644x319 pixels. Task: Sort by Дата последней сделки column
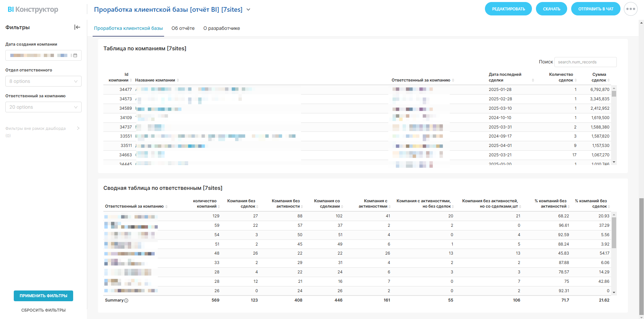533,80
